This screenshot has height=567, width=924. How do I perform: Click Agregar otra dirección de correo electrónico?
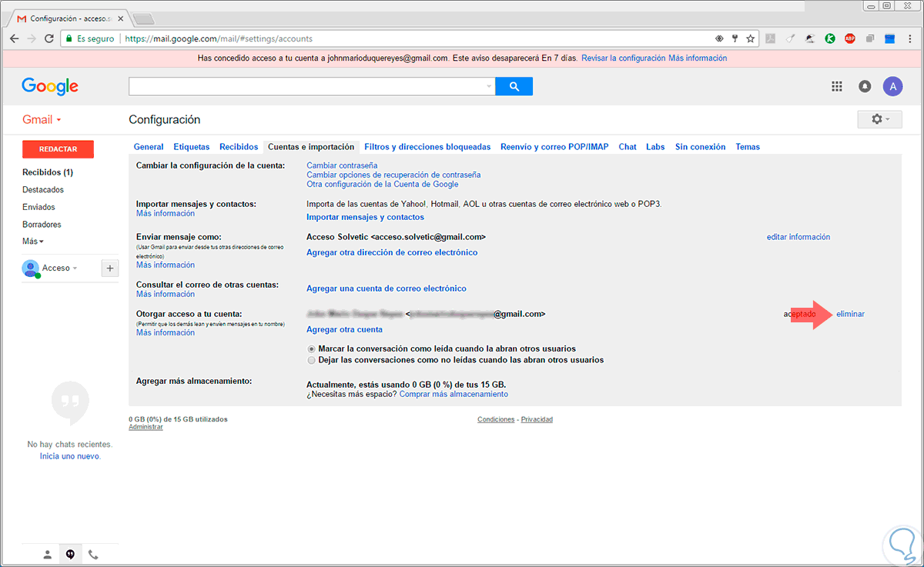[x=392, y=252]
